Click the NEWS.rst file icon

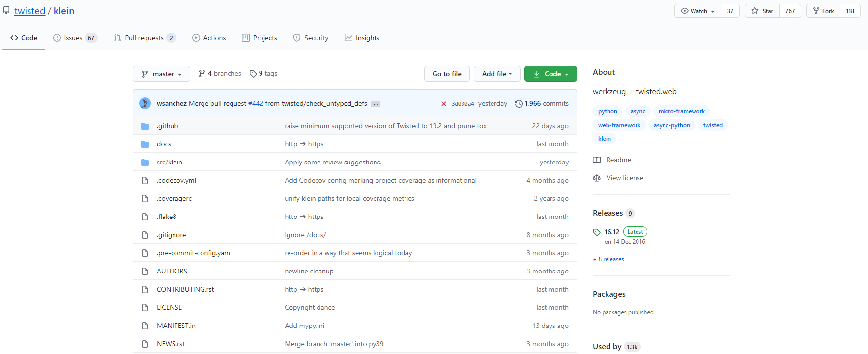145,344
